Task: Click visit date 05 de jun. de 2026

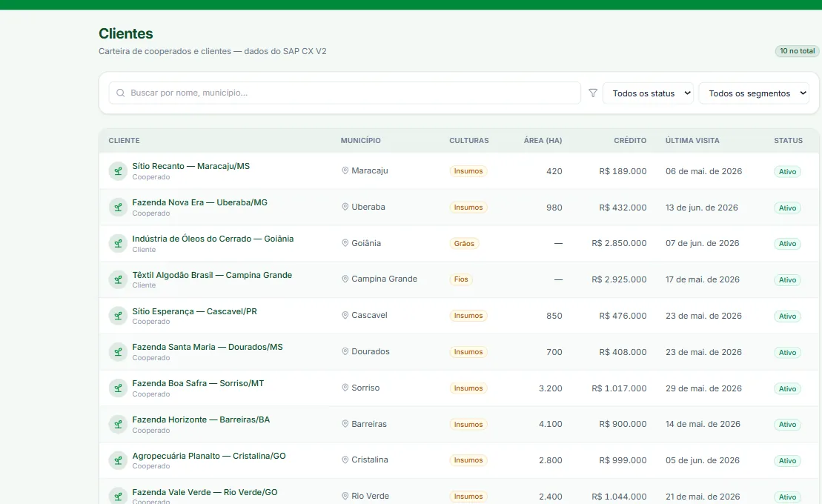Action: (x=703, y=460)
